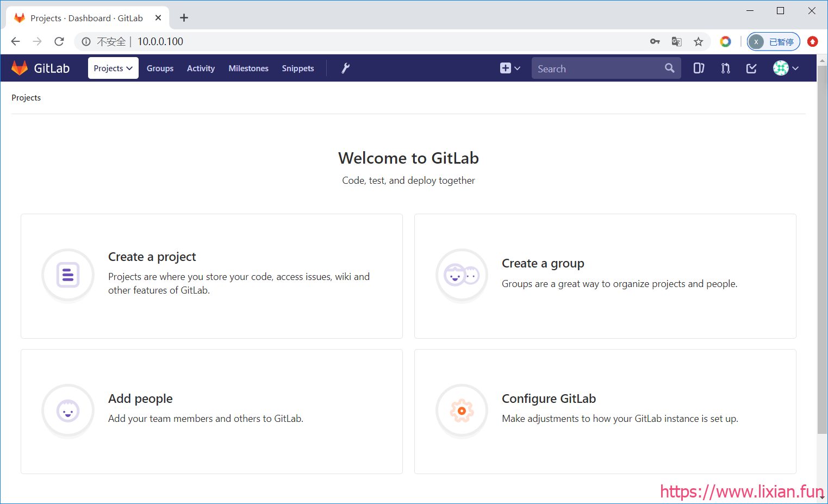Open the Merge requests icon
Image resolution: width=828 pixels, height=504 pixels.
click(x=725, y=68)
